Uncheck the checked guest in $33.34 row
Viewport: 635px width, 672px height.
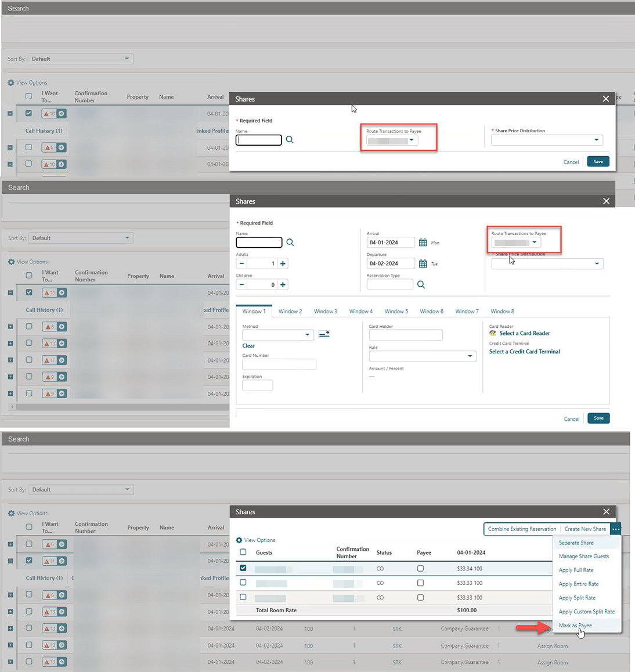pyautogui.click(x=243, y=568)
